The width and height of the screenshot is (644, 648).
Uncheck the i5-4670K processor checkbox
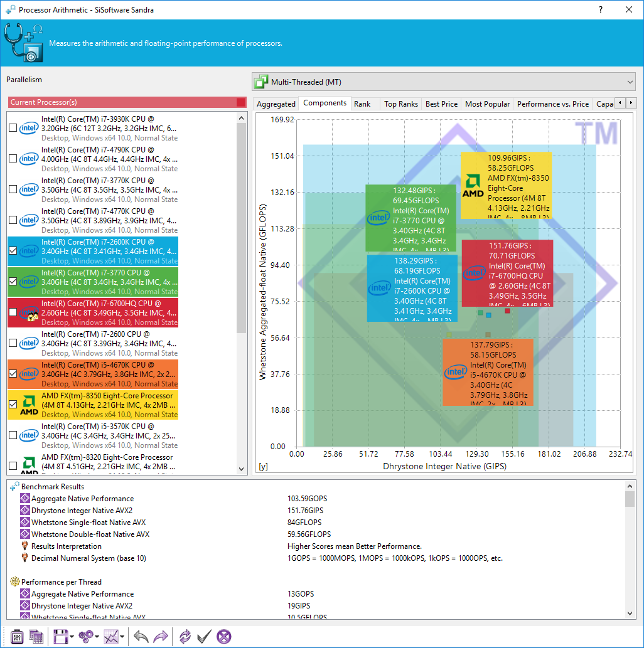point(13,374)
